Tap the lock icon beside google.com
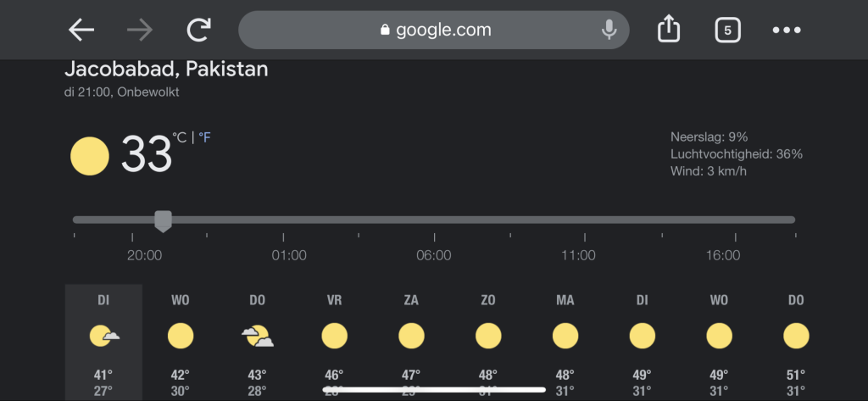Image resolution: width=868 pixels, height=401 pixels. pos(386,30)
